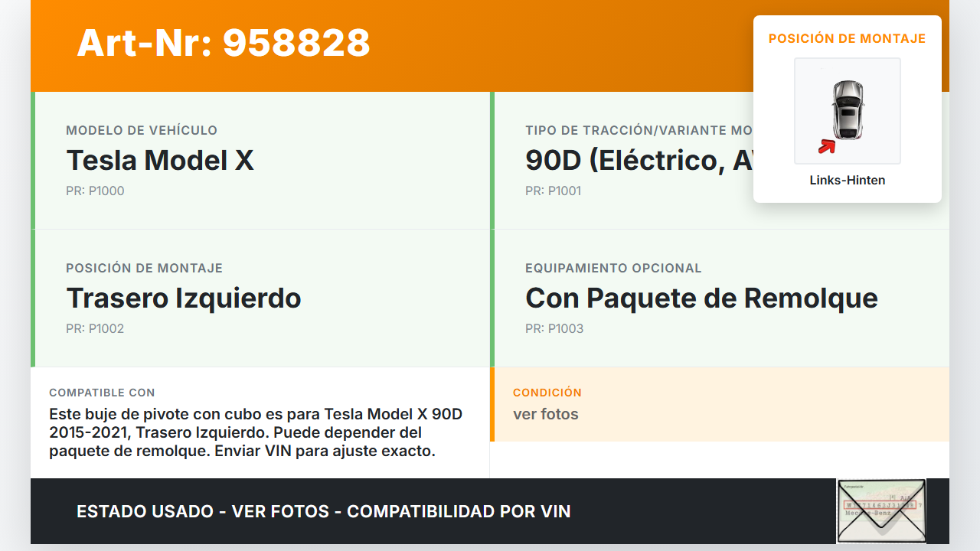Click the MODELO DE VEHÍCULO label

pyautogui.click(x=142, y=130)
